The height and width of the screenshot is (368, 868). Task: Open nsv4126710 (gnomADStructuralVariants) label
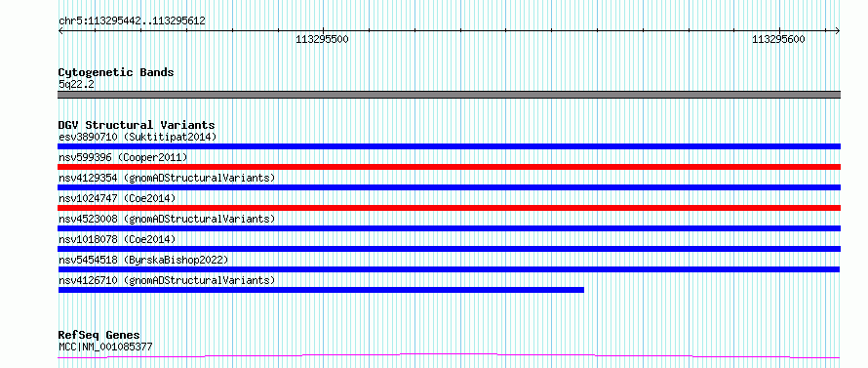click(167, 280)
